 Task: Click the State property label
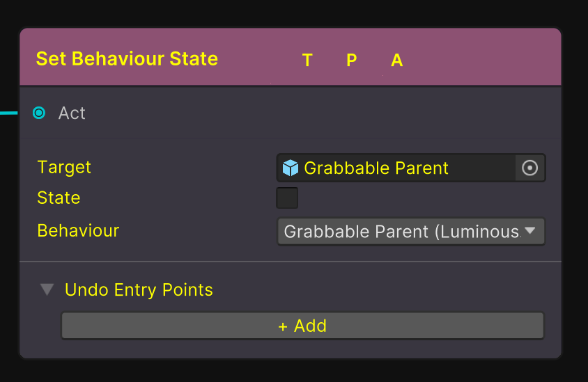(x=59, y=198)
